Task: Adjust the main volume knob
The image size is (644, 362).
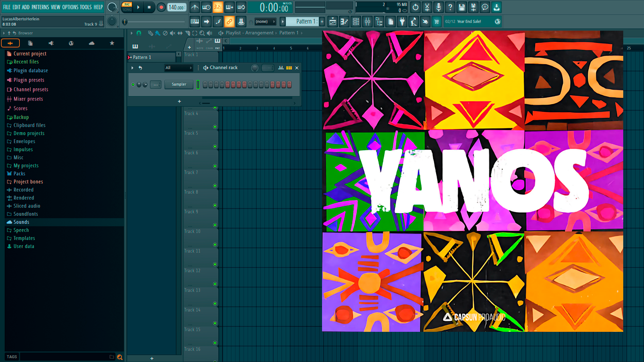Action: (x=112, y=7)
